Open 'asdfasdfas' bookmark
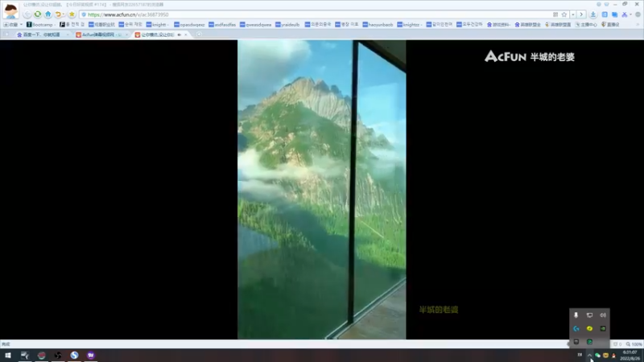644x362 pixels. pos(222,25)
